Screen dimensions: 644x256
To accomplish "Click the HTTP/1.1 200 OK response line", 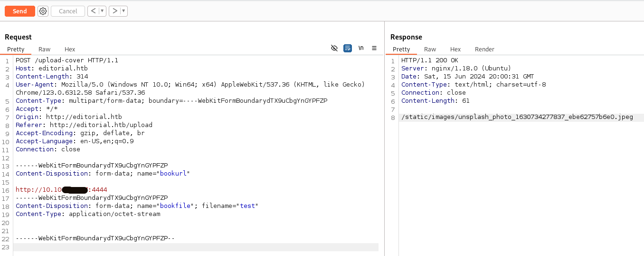I will click(430, 60).
